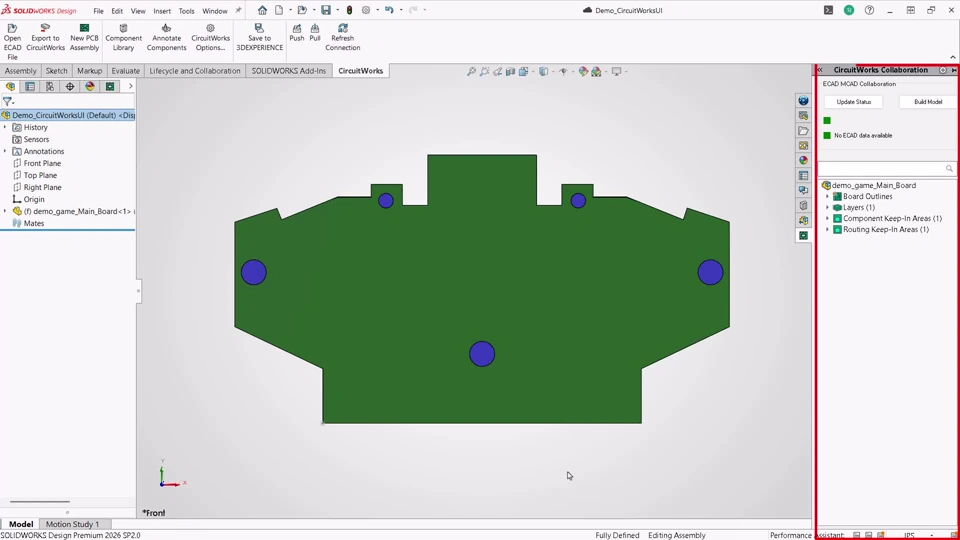This screenshot has height=540, width=960.
Task: Select demo_game_Main_Board in CircuitWorks tree
Action: [x=874, y=186]
